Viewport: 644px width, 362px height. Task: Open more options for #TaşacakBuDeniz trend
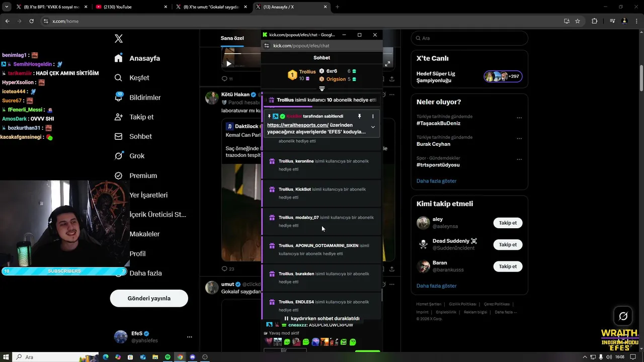(x=519, y=118)
